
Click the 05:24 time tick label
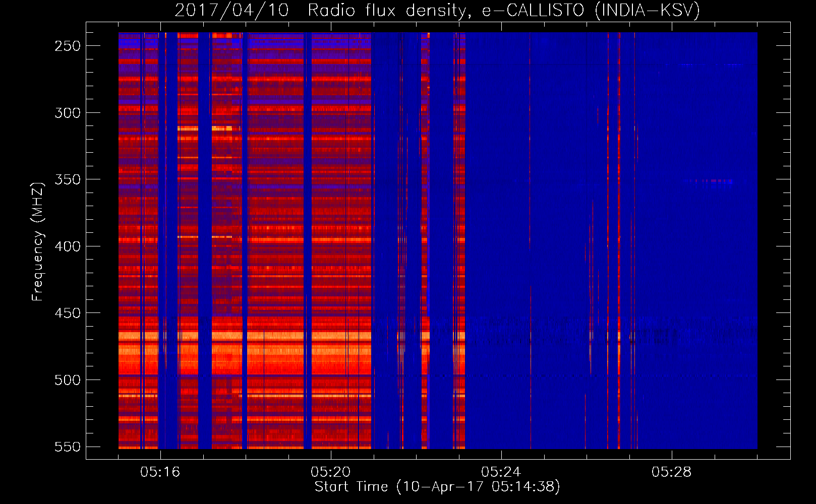(x=501, y=472)
